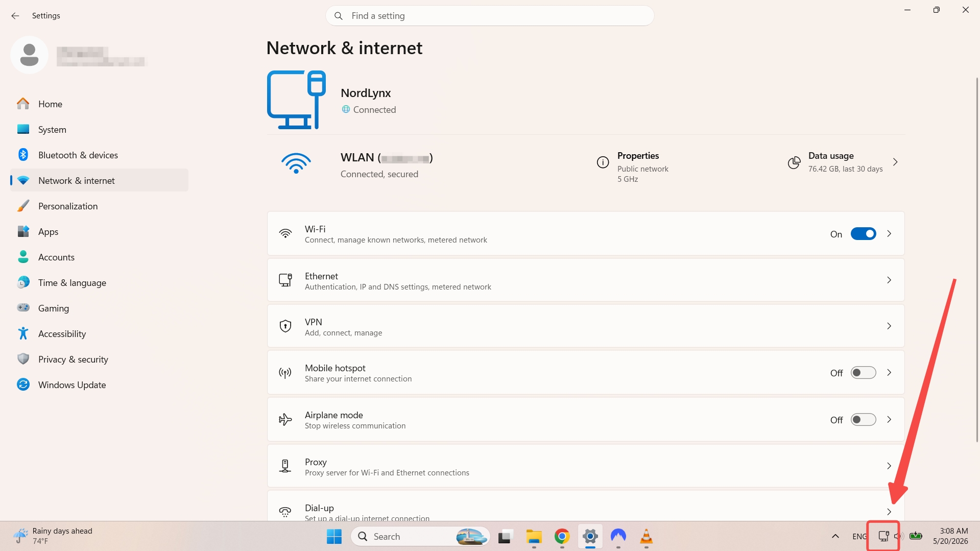
Task: Click the Proxy row label text
Action: tap(316, 462)
